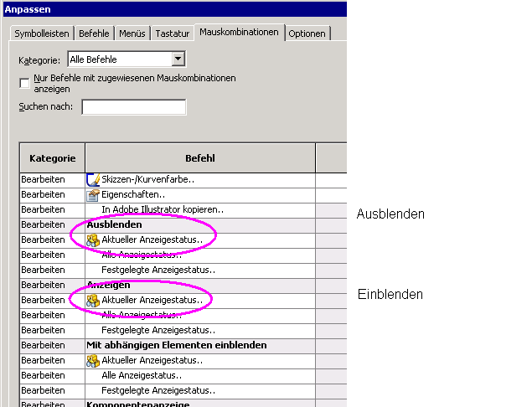Sort by the Befehl column header
This screenshot has width=532, height=407.
(x=200, y=158)
